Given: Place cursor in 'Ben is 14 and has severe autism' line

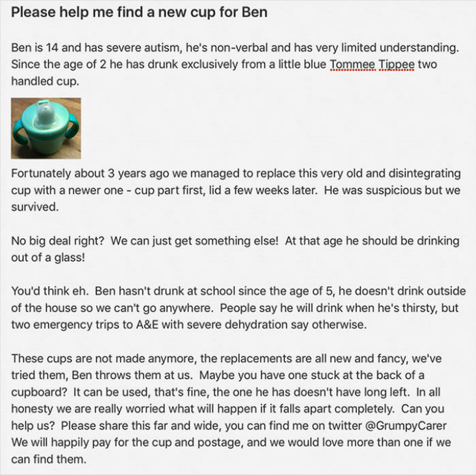Looking at the screenshot, I should click(x=235, y=48).
